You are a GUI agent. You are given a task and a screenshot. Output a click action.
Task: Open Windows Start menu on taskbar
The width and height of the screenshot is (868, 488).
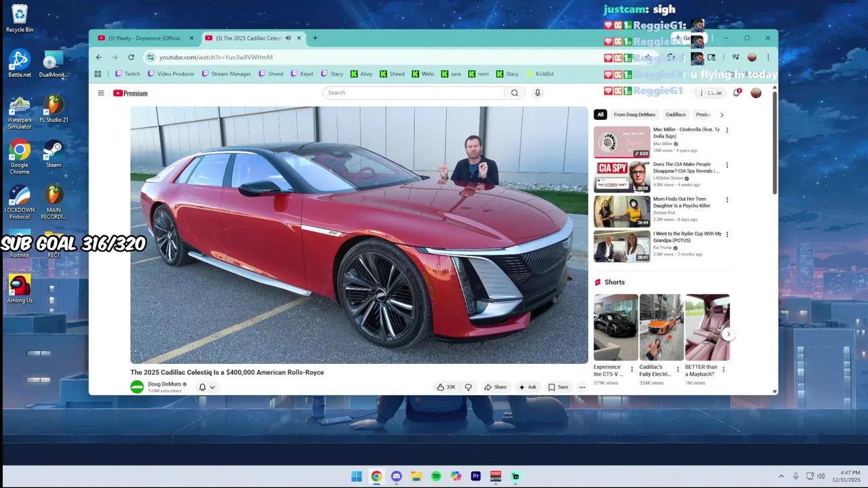click(x=357, y=476)
